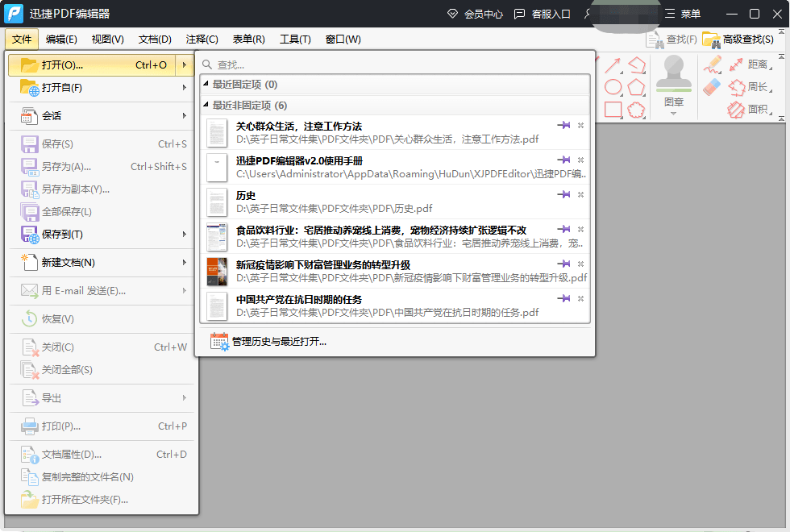The image size is (790, 532).
Task: Click the 关闭全部(S) icon
Action: (29, 370)
